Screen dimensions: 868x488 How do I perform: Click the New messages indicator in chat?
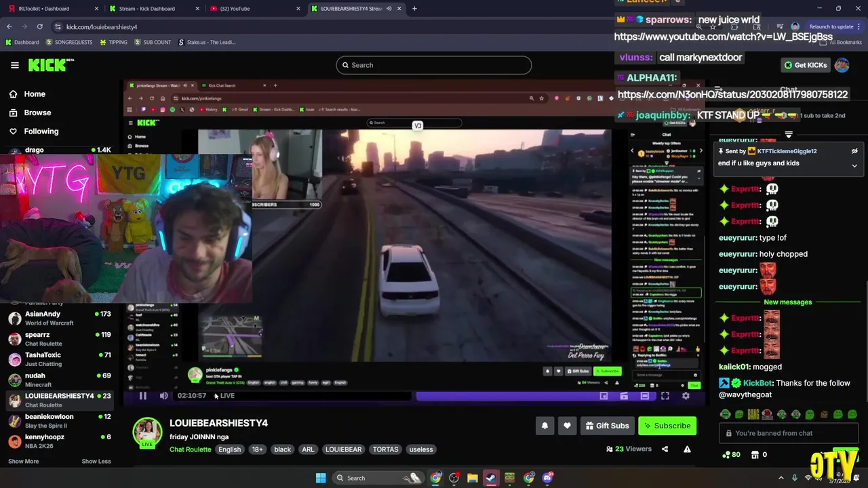coord(787,302)
